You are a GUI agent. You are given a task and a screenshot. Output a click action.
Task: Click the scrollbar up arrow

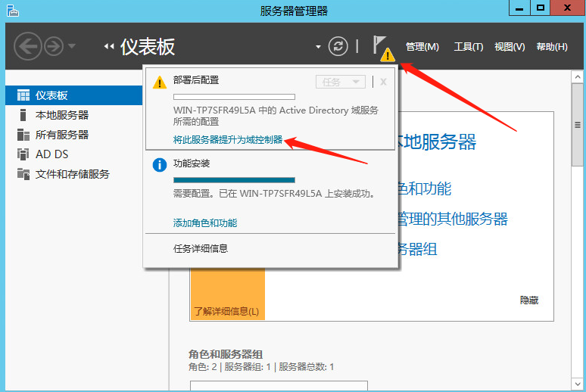[x=578, y=77]
